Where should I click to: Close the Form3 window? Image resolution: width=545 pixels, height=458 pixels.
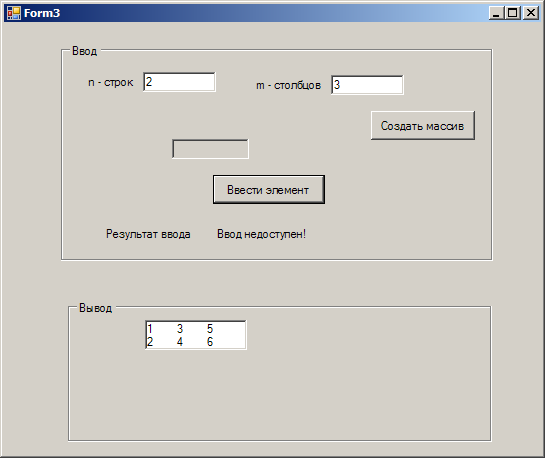(531, 13)
